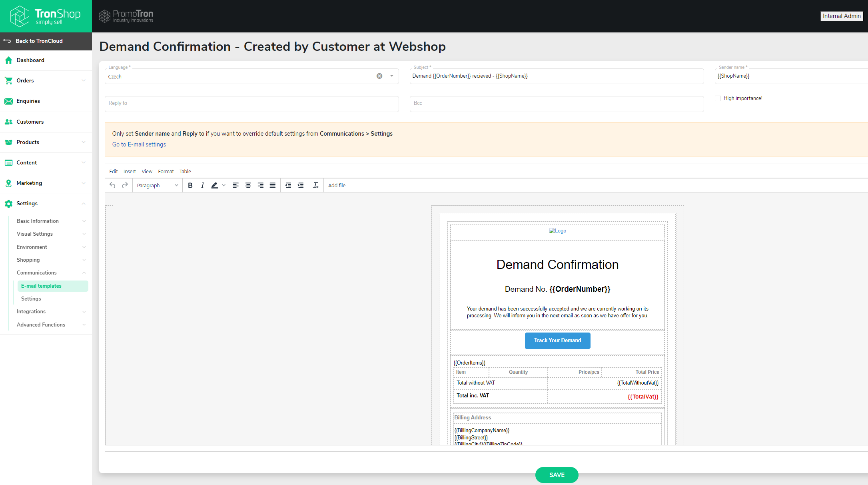Click the back arrow beside Back to TronCloud
868x485 pixels.
coord(7,41)
